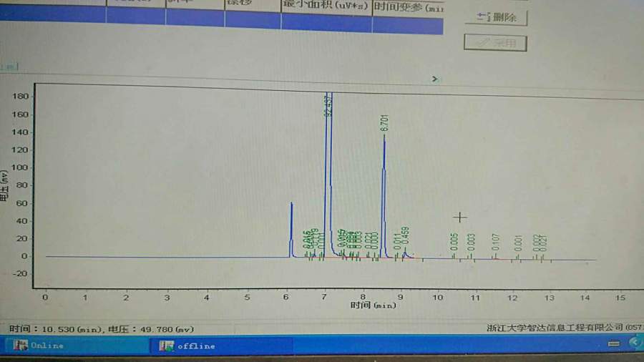Viewport: 644px width, 362px height.
Task: Click the 时间变参 column header
Action: [408, 6]
